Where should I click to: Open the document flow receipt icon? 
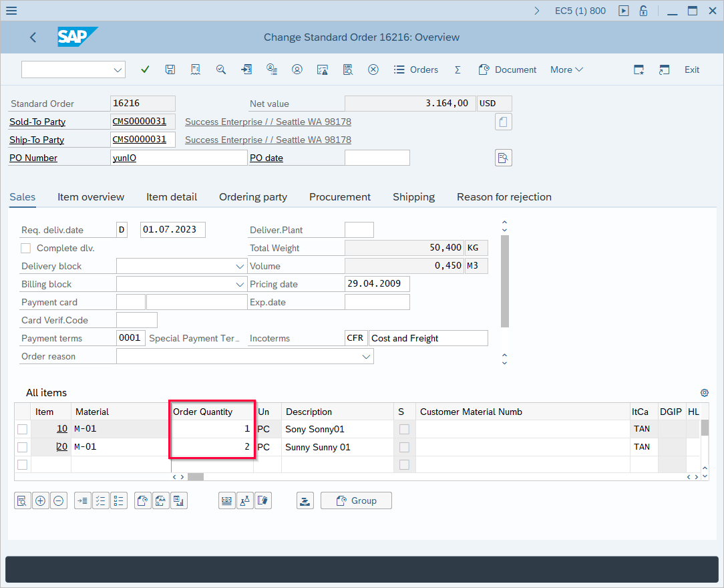(x=195, y=69)
